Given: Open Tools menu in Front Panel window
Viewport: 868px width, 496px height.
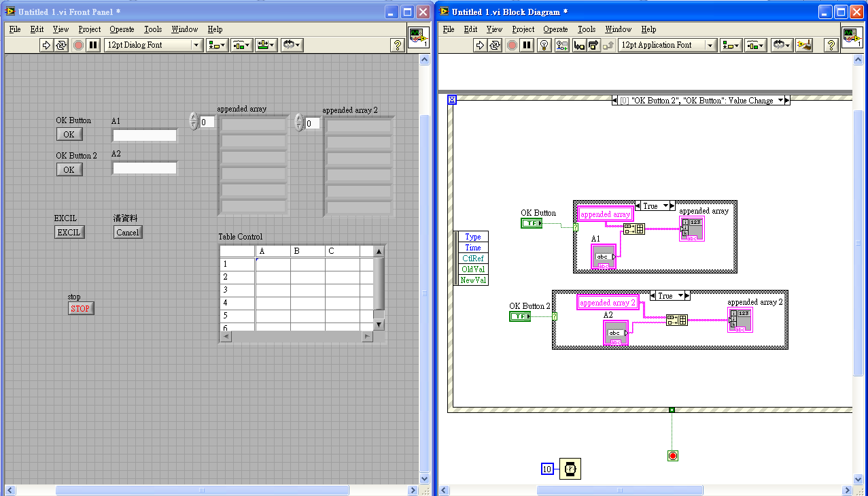Looking at the screenshot, I should pyautogui.click(x=153, y=29).
